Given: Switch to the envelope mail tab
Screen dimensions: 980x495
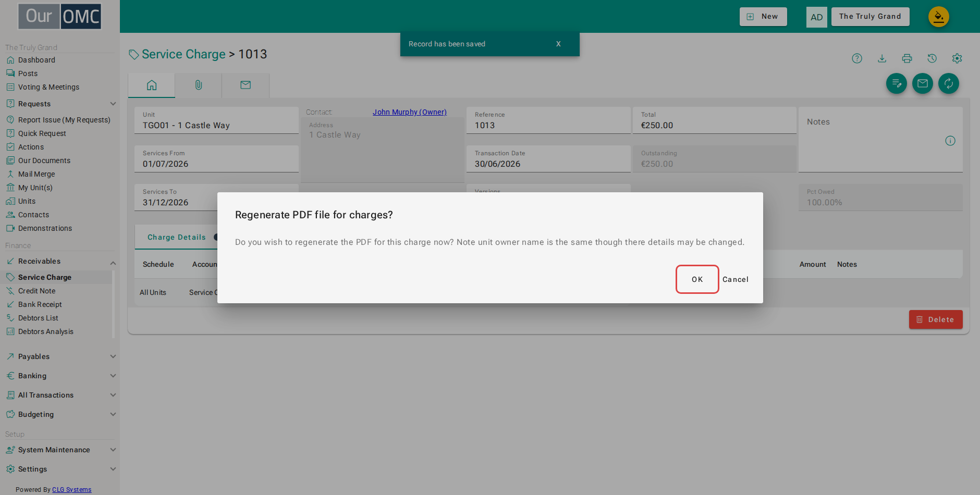Looking at the screenshot, I should point(246,85).
